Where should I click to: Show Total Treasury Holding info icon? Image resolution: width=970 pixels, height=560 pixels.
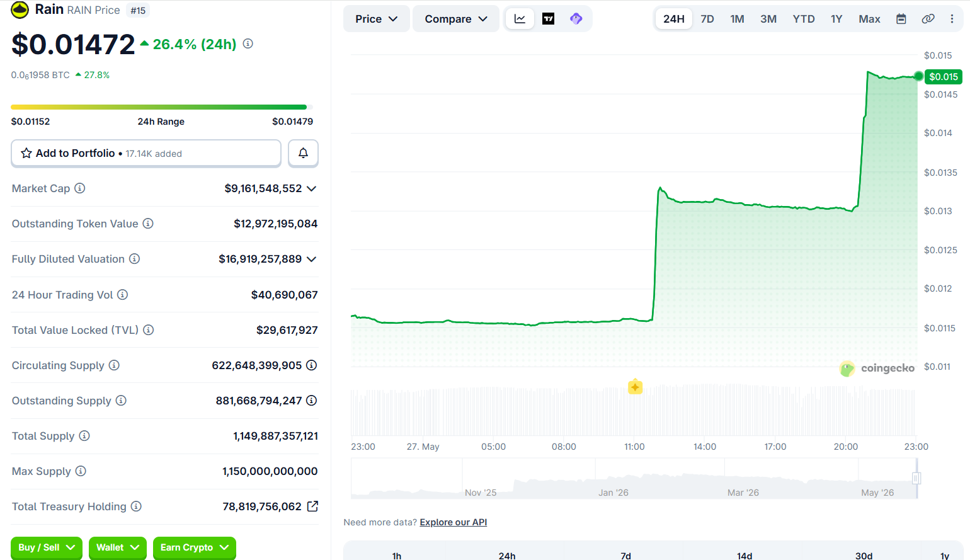point(136,506)
